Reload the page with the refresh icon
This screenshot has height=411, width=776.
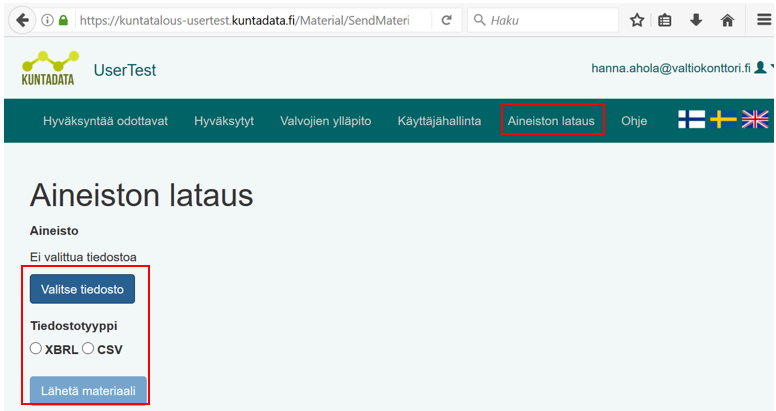[x=446, y=20]
